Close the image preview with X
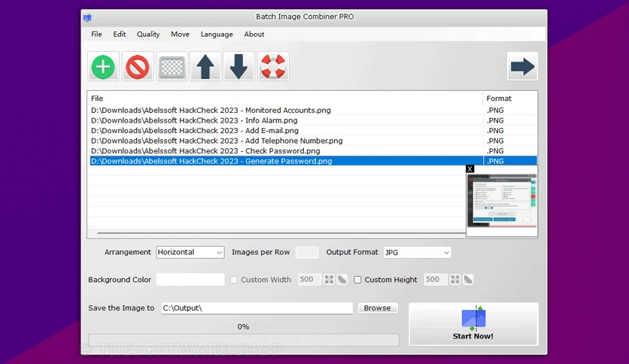Screen dimensions: 629x364 (x=469, y=169)
